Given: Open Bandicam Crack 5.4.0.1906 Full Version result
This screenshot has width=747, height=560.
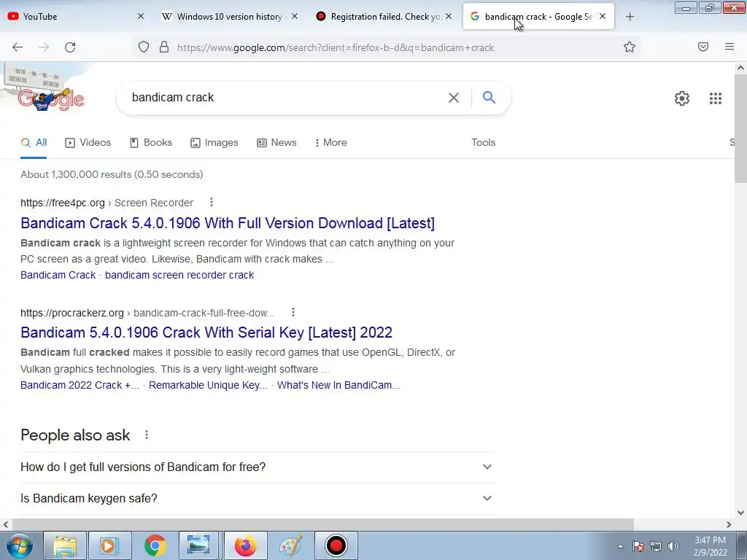Looking at the screenshot, I should [228, 223].
